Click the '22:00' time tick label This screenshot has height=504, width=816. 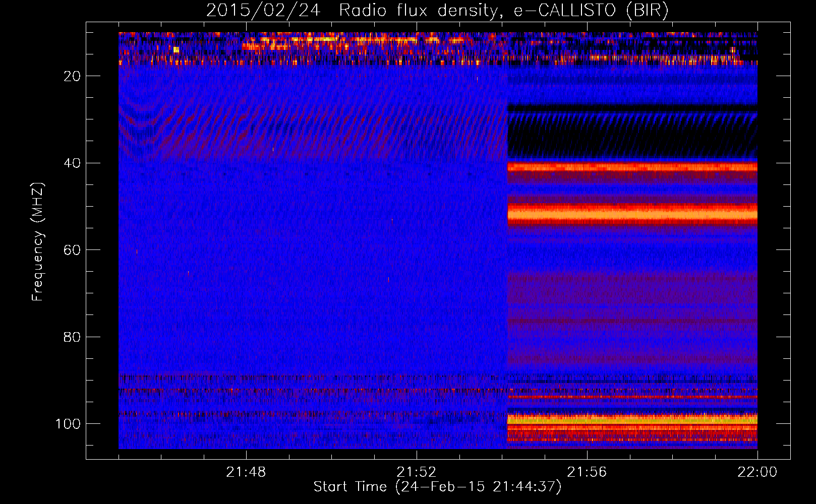[x=757, y=472]
